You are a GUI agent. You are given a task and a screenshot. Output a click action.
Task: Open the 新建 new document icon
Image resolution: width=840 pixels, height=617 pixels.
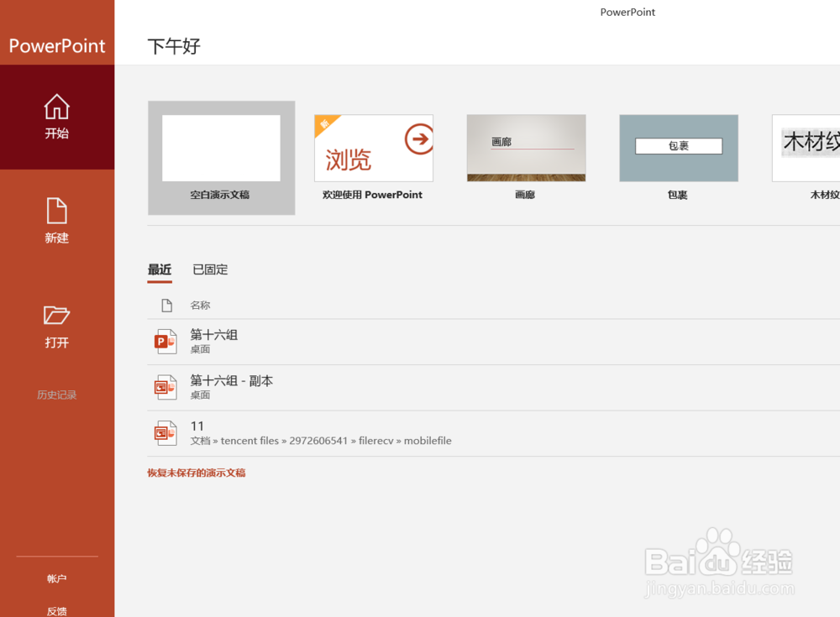(x=57, y=211)
